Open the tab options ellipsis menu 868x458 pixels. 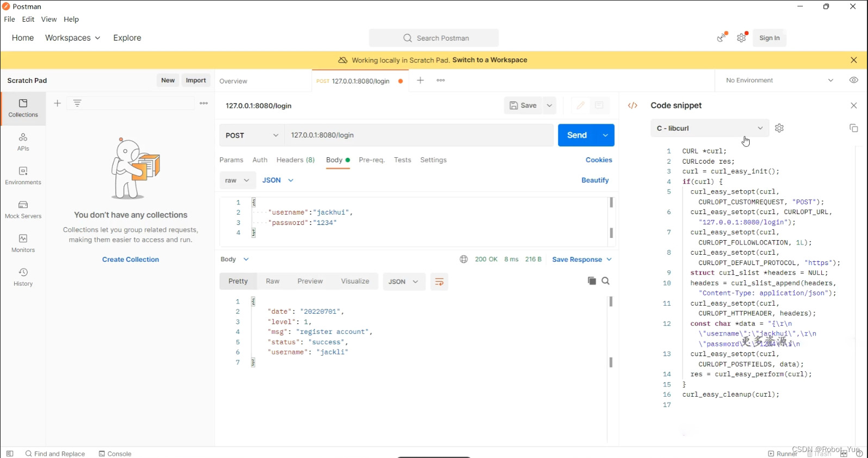click(x=441, y=80)
